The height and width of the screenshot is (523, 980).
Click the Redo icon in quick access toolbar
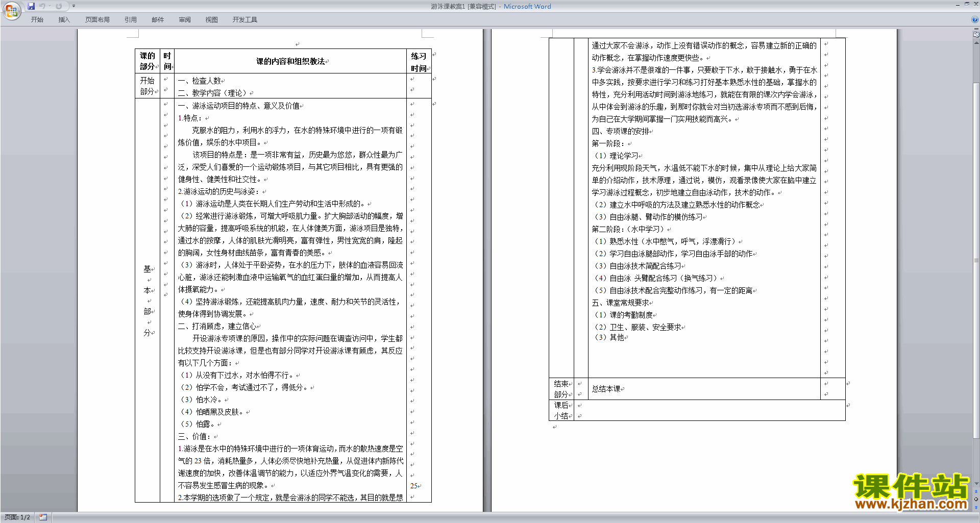[x=59, y=6]
